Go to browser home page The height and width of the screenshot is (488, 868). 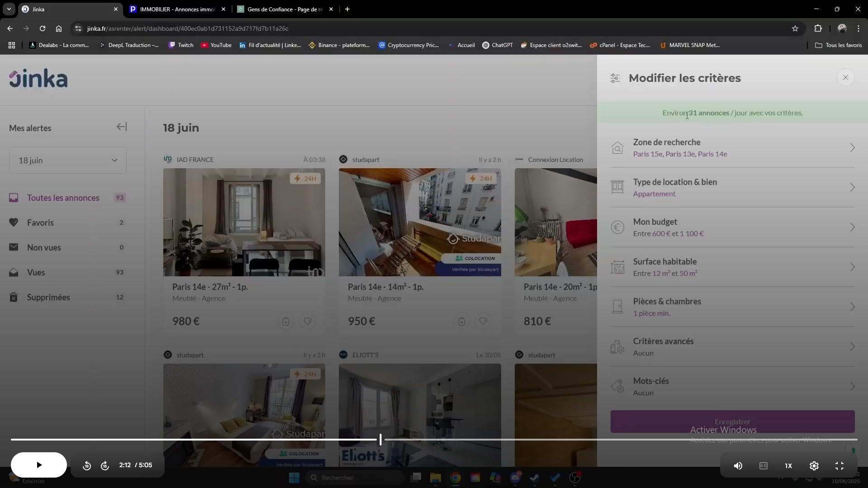(x=59, y=28)
